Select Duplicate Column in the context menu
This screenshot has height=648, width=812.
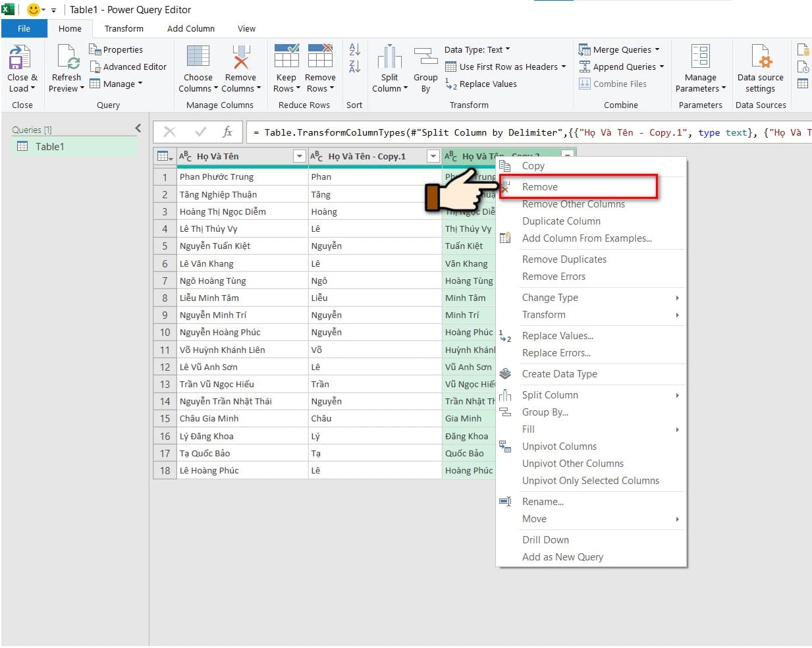pos(561,221)
